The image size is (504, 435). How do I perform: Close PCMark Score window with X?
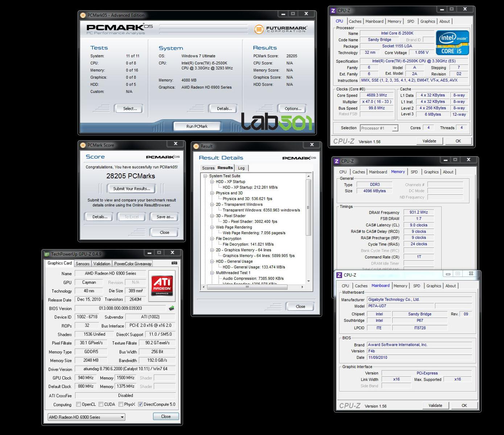pyautogui.click(x=175, y=144)
